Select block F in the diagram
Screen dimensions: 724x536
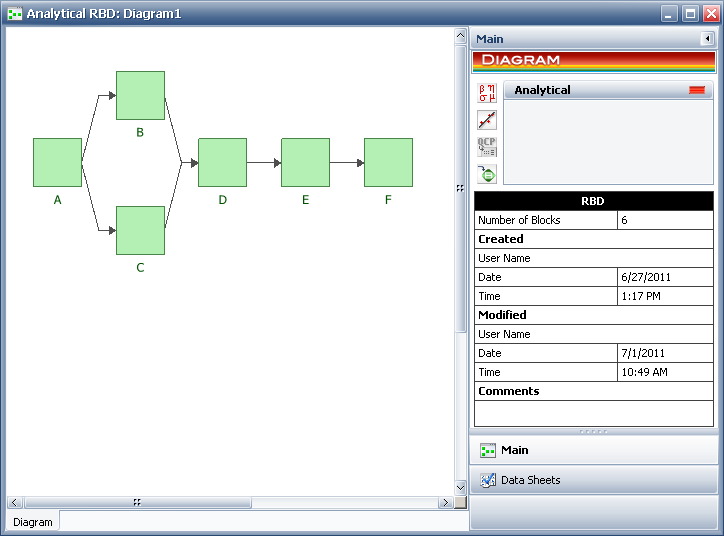(x=388, y=162)
